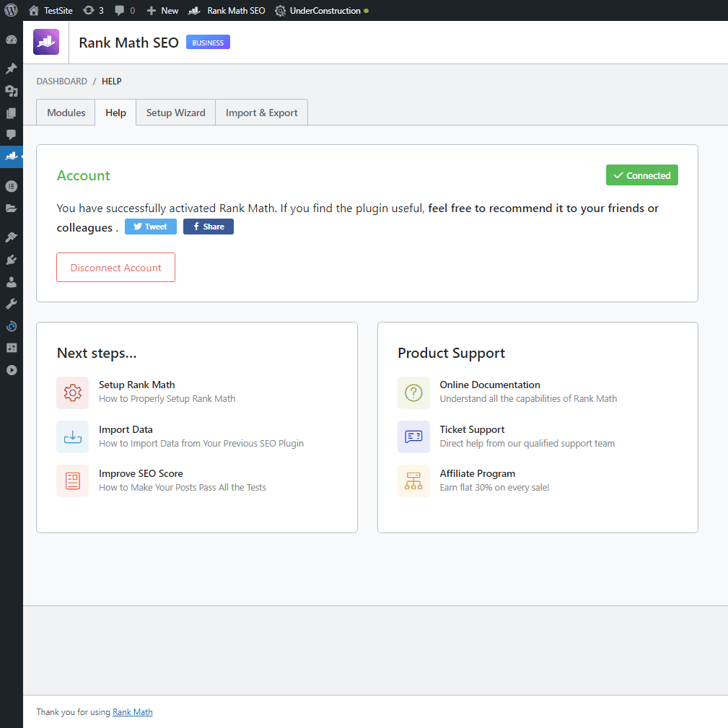The height and width of the screenshot is (728, 728).
Task: Click 'How to Import Data from Your Previous SEO Plugin'
Action: pyautogui.click(x=201, y=444)
